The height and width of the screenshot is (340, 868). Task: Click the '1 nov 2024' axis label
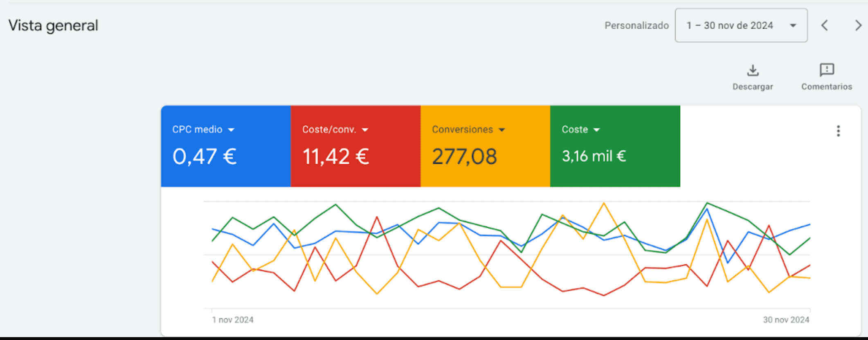[x=233, y=320]
